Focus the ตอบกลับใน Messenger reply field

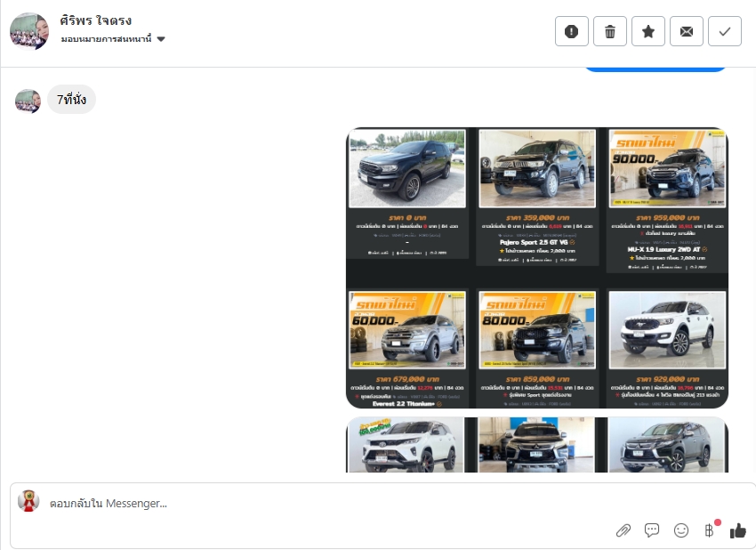(320, 504)
